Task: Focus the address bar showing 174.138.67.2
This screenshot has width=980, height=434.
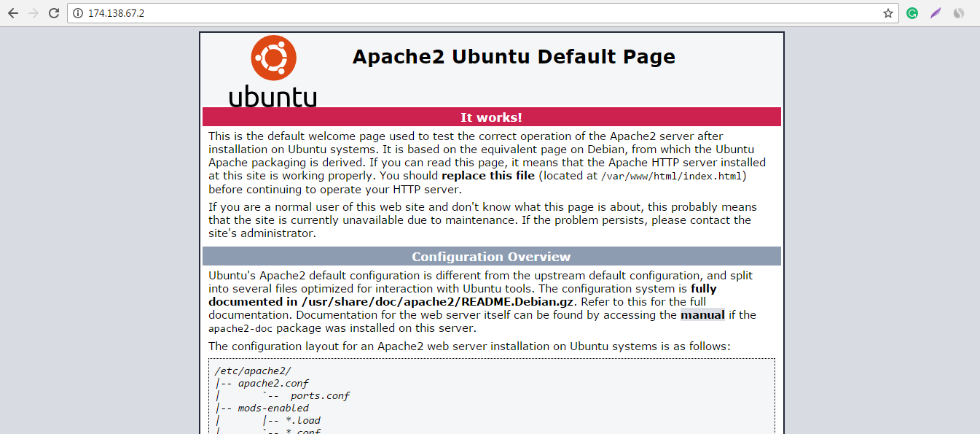Action: [x=437, y=13]
